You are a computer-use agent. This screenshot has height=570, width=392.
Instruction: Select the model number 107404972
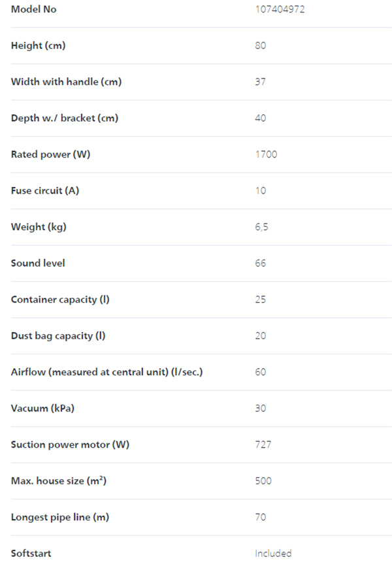[x=280, y=9]
